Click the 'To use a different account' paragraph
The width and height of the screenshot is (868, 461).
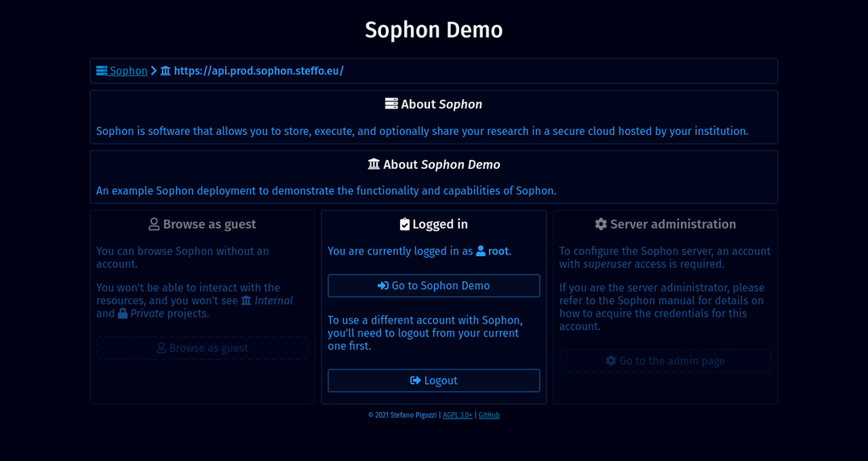coord(424,333)
